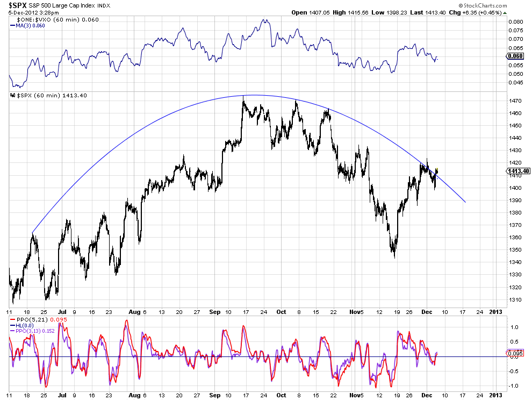
Task: Click the boxed 0.095 value tag on the PPO axis
Action: point(515,353)
